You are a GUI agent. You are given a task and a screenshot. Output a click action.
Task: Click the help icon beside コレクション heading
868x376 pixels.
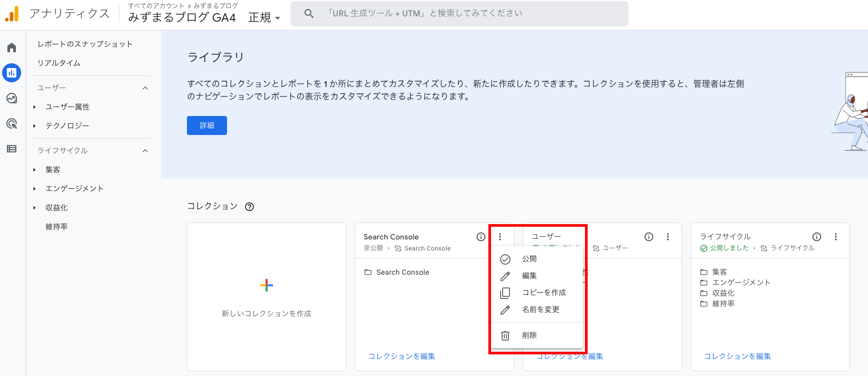pos(250,207)
